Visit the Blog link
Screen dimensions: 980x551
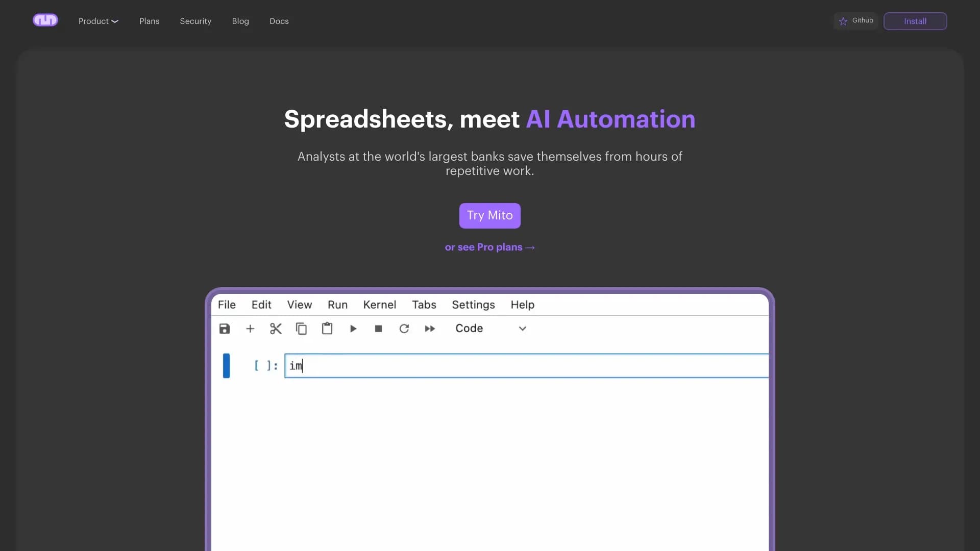(x=240, y=21)
